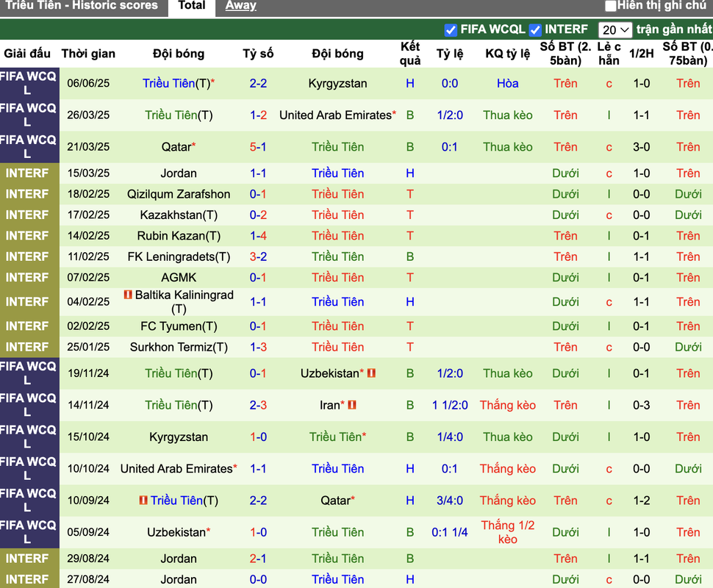Open AGMK team link

tap(179, 278)
